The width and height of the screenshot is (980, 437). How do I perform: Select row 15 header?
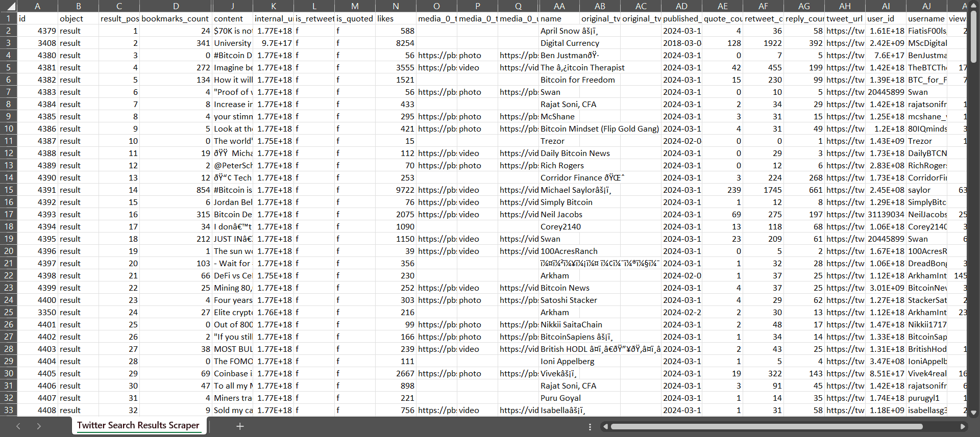[x=9, y=190]
